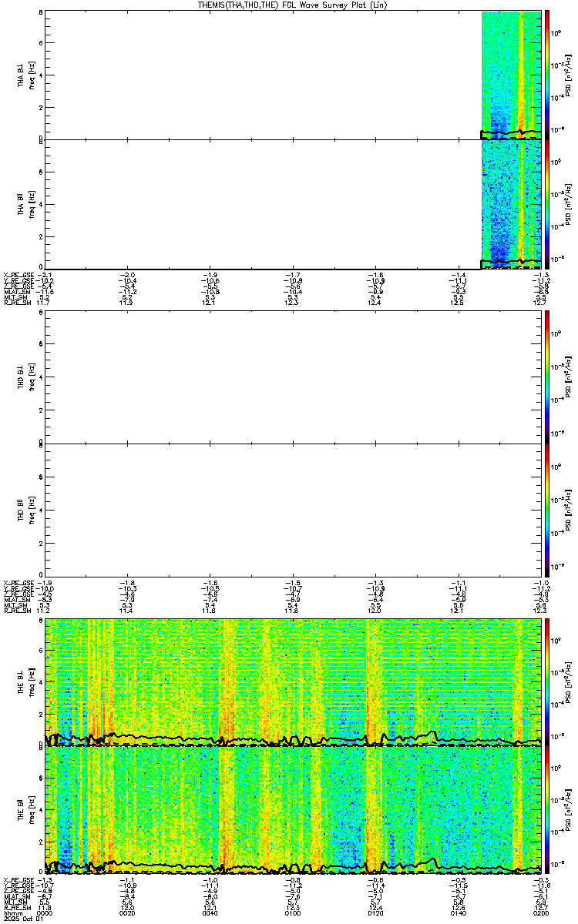Click the time label 0120 on bottom axis
The image size is (578, 924).
point(376,913)
